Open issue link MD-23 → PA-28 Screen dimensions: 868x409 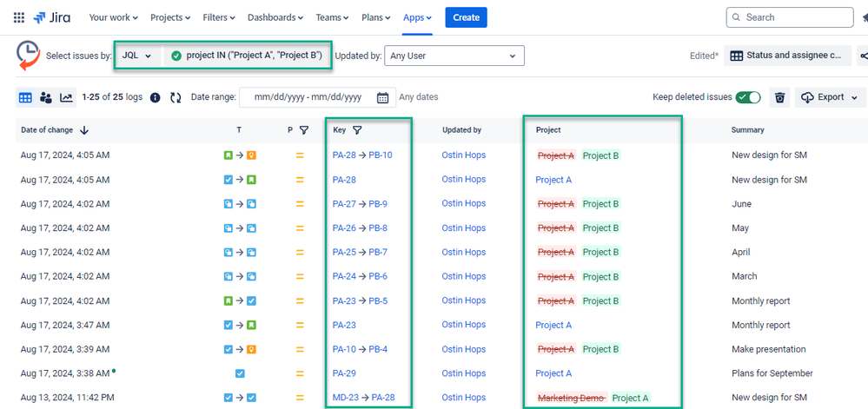[364, 398]
